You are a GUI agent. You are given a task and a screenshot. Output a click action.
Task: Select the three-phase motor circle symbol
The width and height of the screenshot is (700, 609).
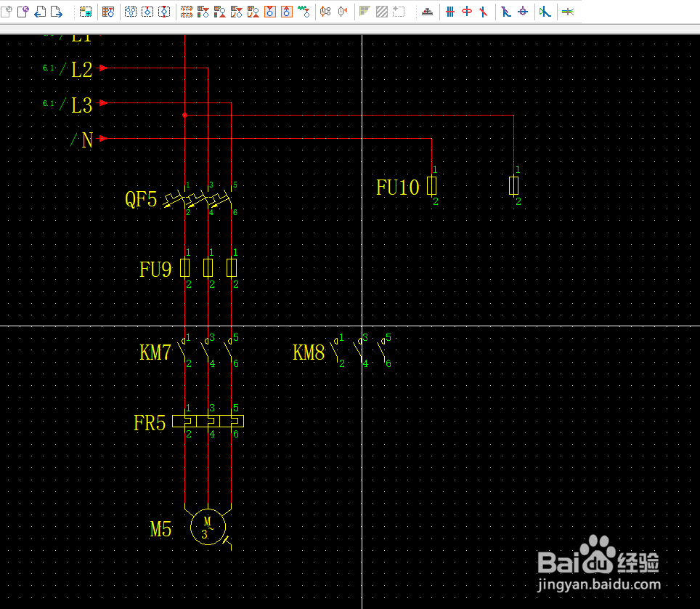pyautogui.click(x=208, y=527)
